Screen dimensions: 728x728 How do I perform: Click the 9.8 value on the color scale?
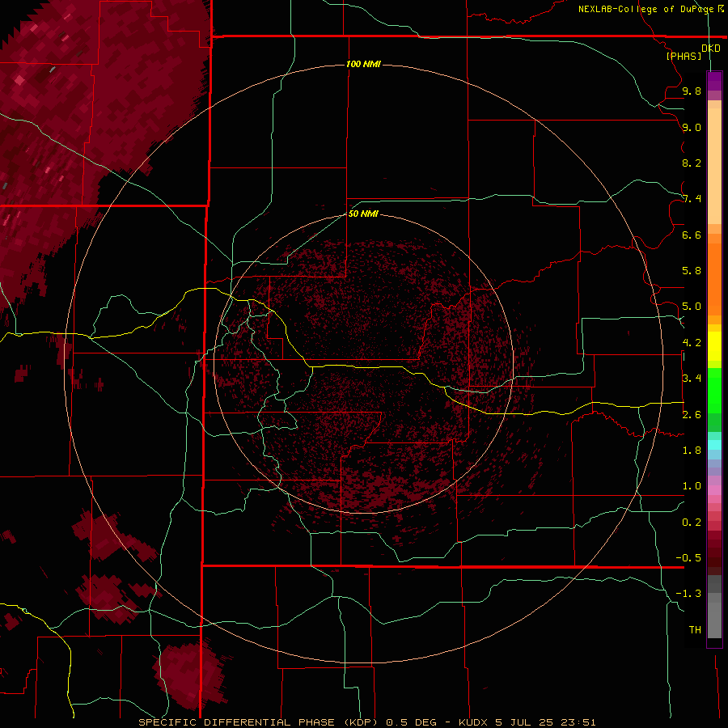click(x=692, y=91)
